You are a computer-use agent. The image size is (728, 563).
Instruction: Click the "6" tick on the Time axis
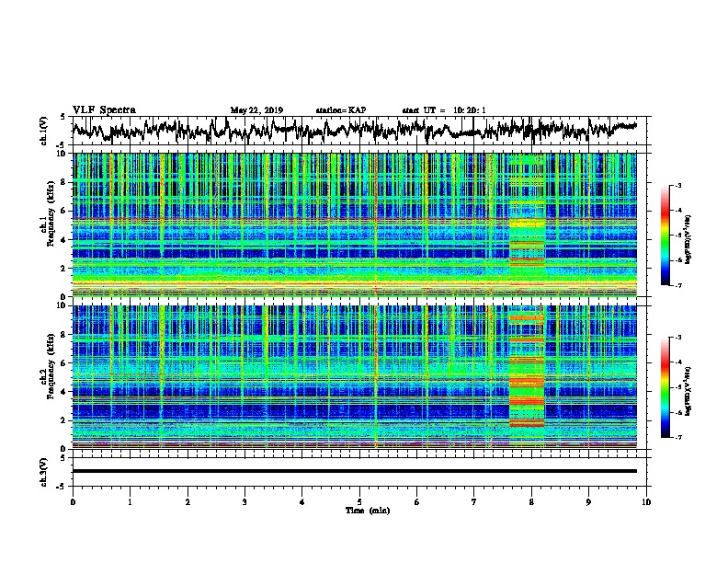click(416, 502)
